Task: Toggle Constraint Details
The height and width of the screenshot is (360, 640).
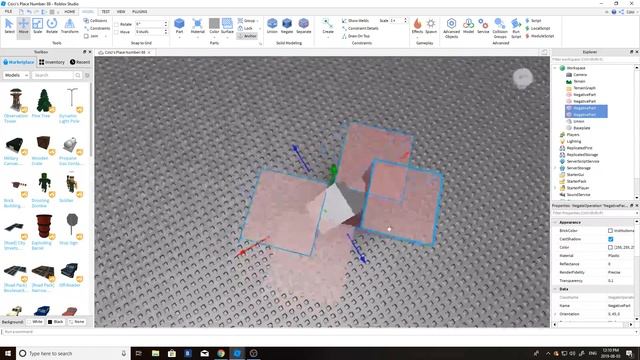Action: [360, 28]
